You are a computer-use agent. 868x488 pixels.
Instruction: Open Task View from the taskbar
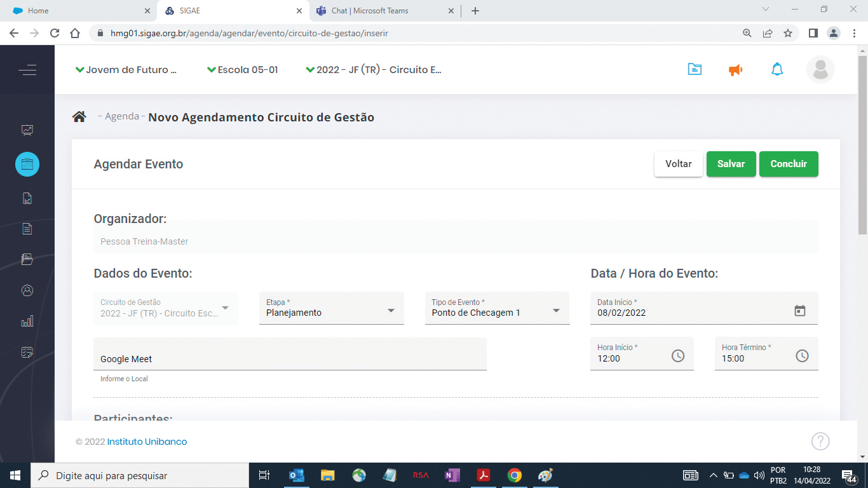(264, 475)
